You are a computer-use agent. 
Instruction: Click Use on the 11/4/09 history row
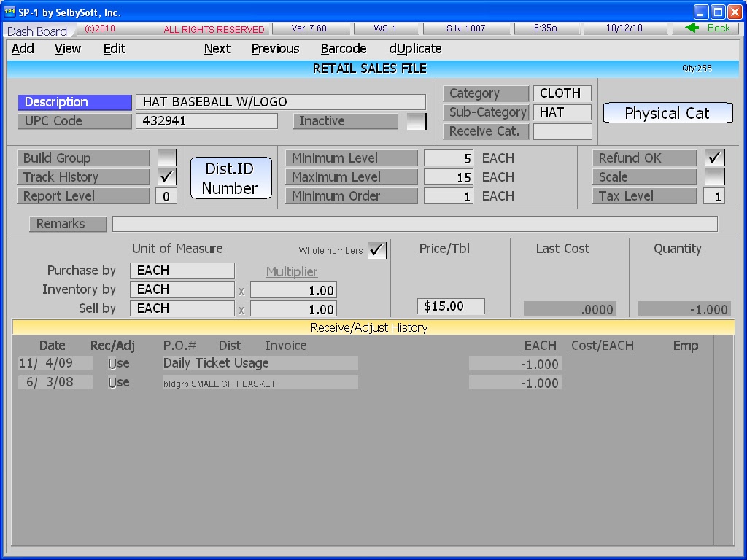[x=118, y=362]
